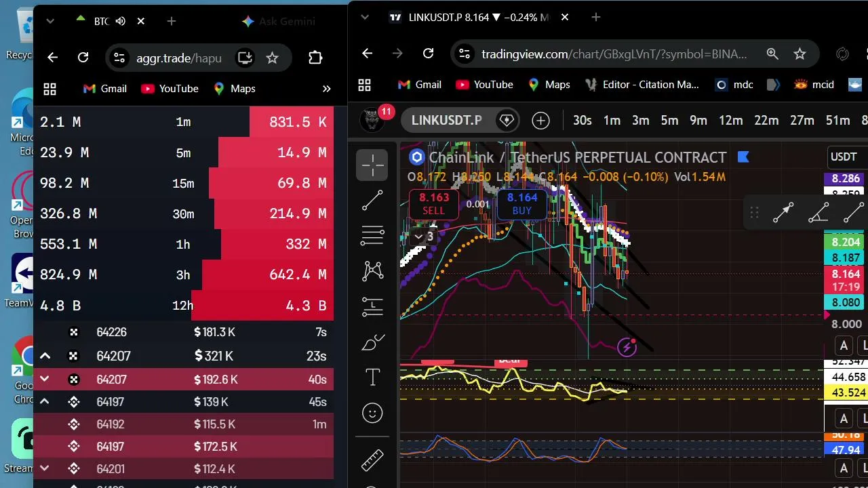
Task: View site information for tradingview.com
Action: [463, 54]
